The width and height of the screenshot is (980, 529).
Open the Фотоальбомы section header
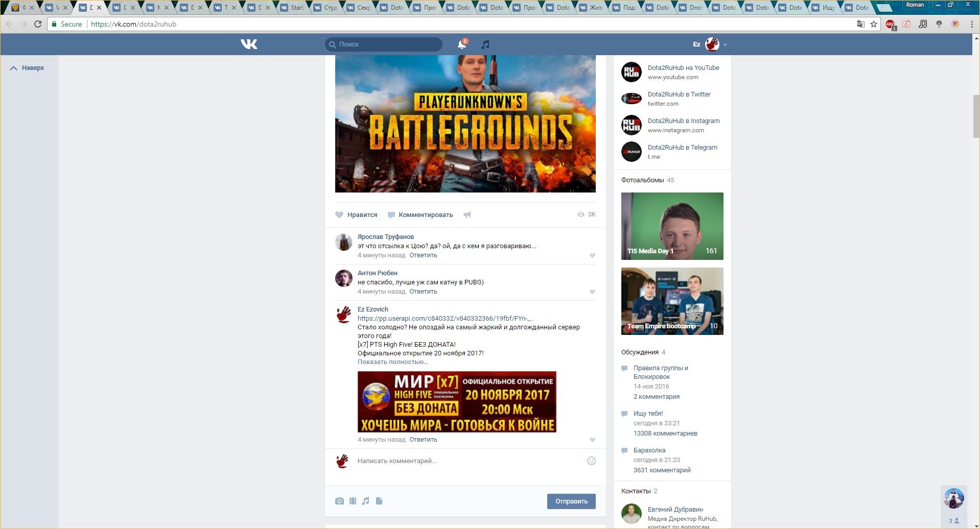pyautogui.click(x=643, y=180)
